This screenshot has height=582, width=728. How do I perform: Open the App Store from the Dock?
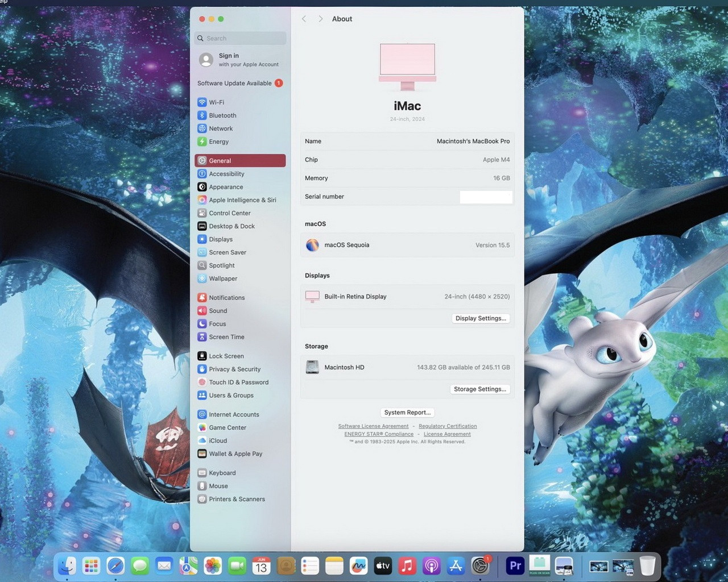point(456,566)
